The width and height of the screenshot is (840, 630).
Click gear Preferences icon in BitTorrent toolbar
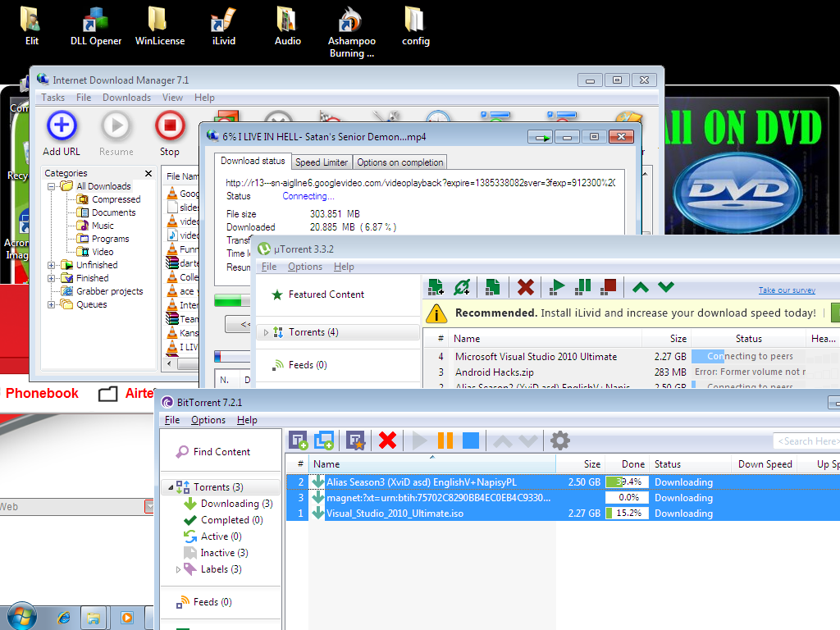click(559, 441)
